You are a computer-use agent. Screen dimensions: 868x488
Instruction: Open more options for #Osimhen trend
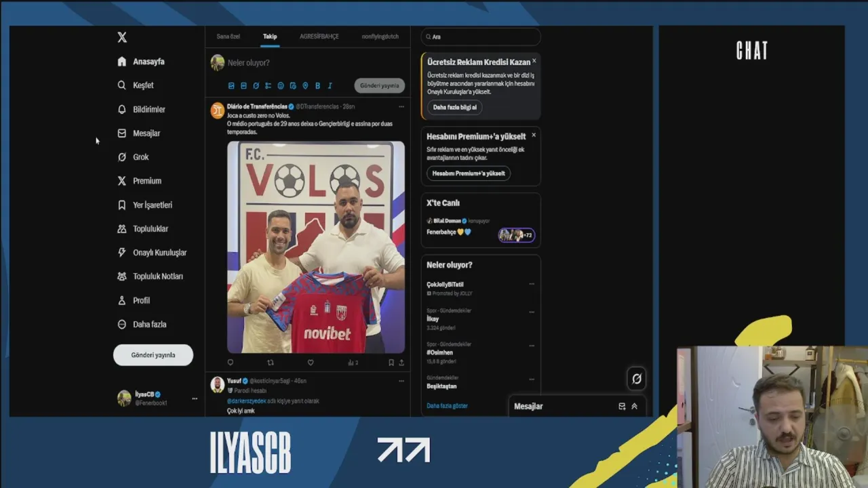click(x=532, y=346)
